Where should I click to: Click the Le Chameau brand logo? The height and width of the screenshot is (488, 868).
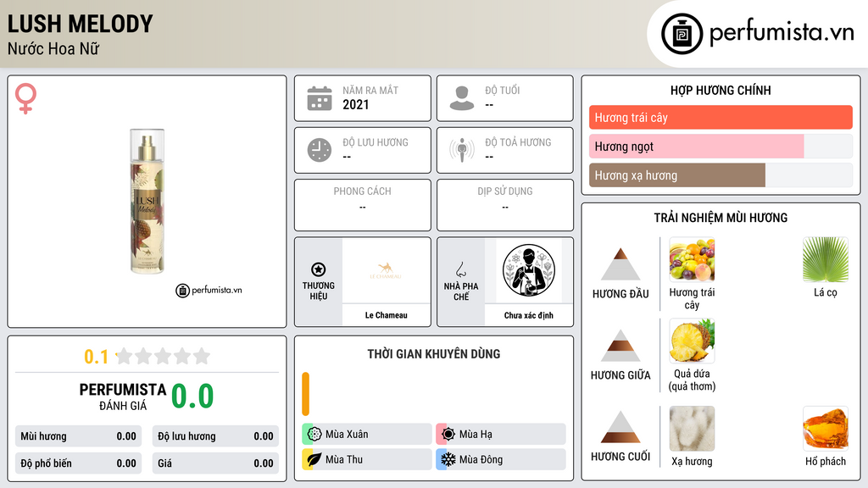(386, 270)
